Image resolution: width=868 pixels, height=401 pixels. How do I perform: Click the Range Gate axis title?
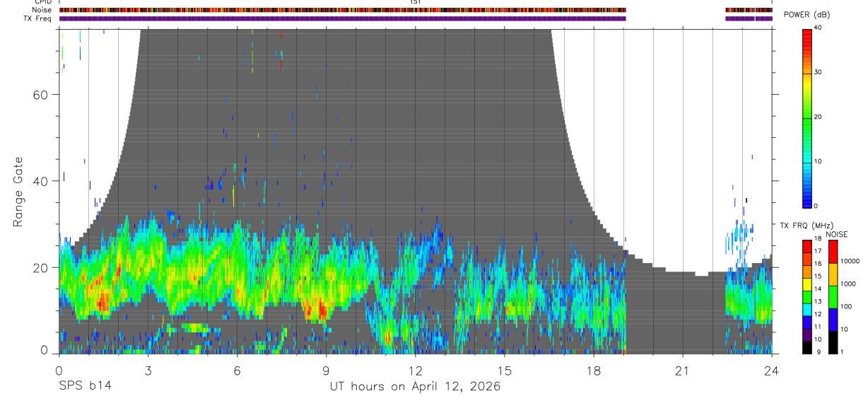19,192
